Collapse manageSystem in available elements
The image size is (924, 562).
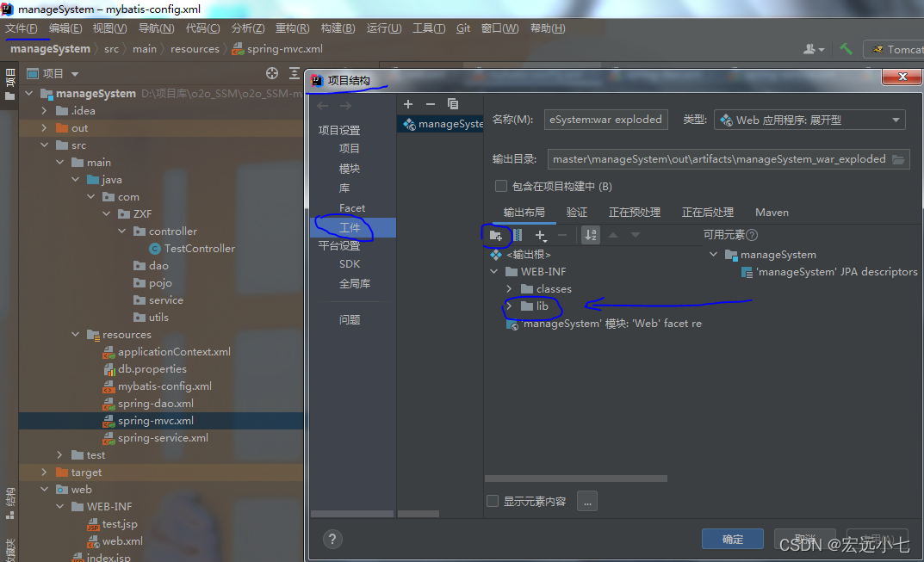tap(713, 255)
